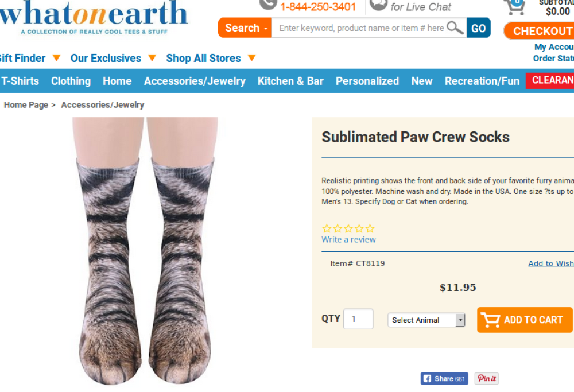Image resolution: width=574 pixels, height=392 pixels.
Task: Rate product using the star icons
Action: [x=348, y=228]
